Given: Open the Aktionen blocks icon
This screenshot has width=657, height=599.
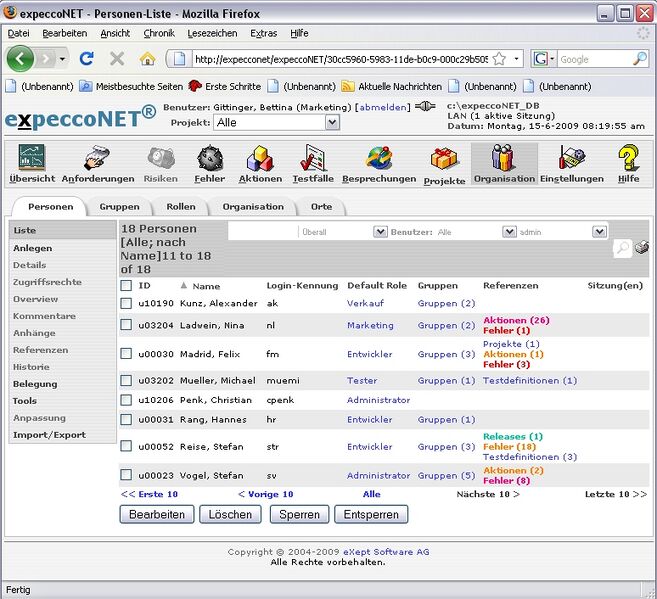Looking at the screenshot, I should point(260,158).
